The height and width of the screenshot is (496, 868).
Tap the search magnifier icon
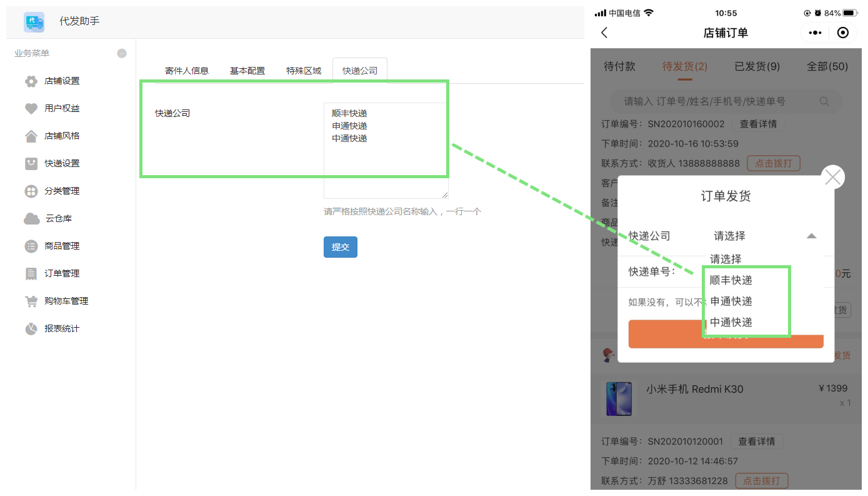coord(824,101)
